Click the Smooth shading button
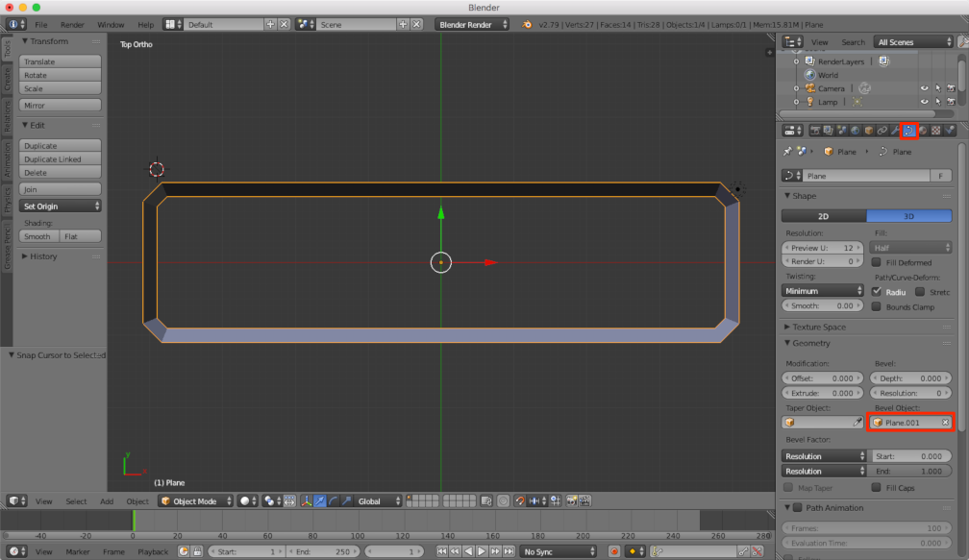The width and height of the screenshot is (969, 560). click(38, 236)
